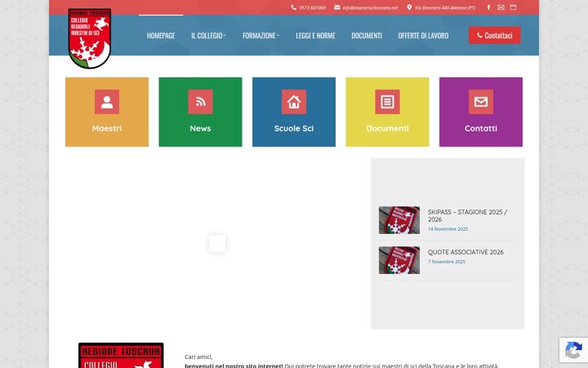Click the thumbnail beside the Skipass article
This screenshot has width=588, height=368.
pos(399,220)
